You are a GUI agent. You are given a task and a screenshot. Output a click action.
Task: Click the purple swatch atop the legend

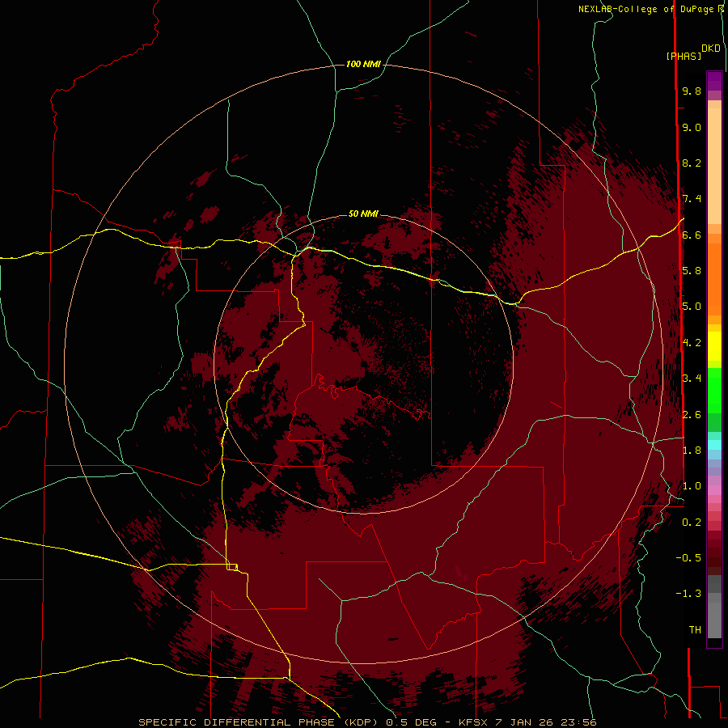coord(714,81)
